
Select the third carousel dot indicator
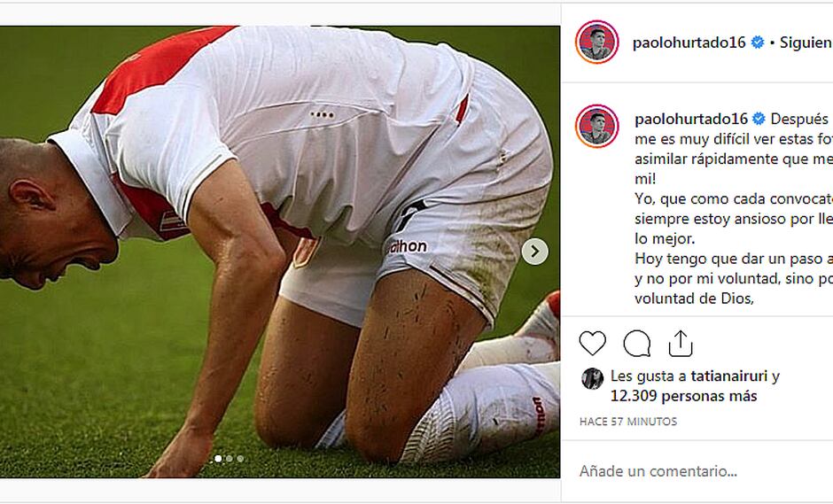(240, 458)
